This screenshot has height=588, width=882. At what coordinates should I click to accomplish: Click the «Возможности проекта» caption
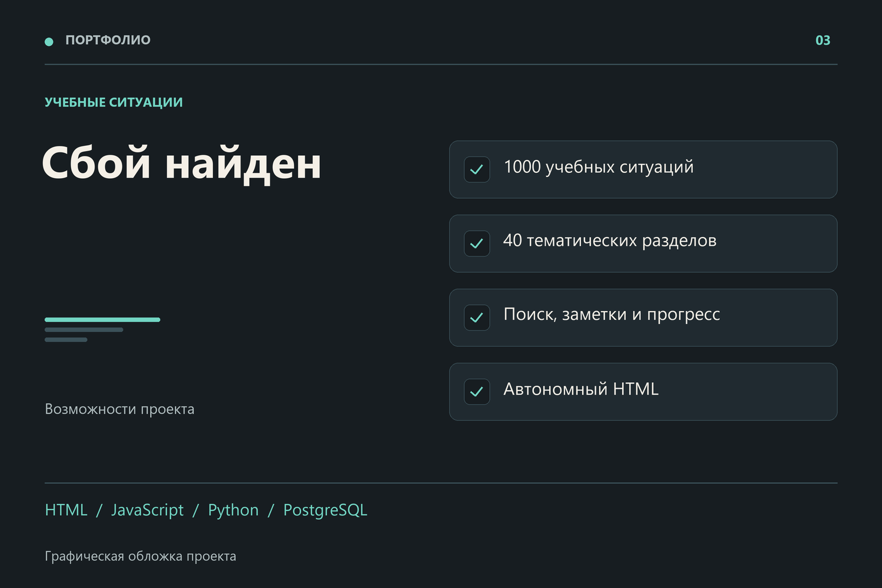tap(119, 409)
